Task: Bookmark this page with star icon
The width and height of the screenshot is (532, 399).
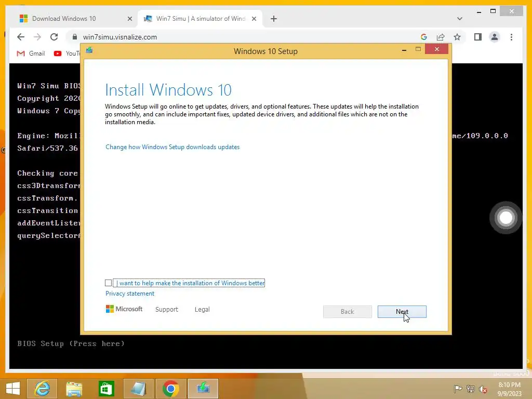Action: tap(457, 37)
